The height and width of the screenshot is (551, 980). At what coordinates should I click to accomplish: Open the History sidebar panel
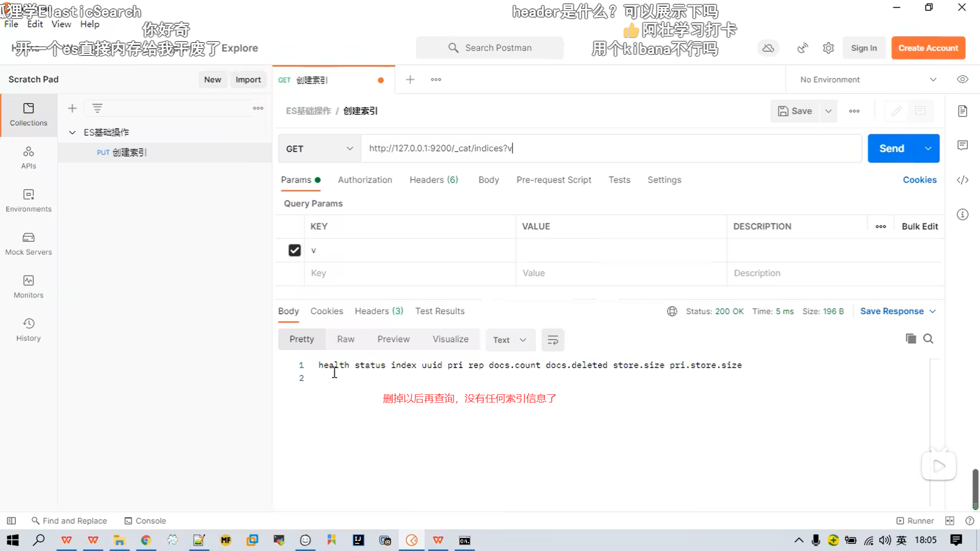coord(29,330)
